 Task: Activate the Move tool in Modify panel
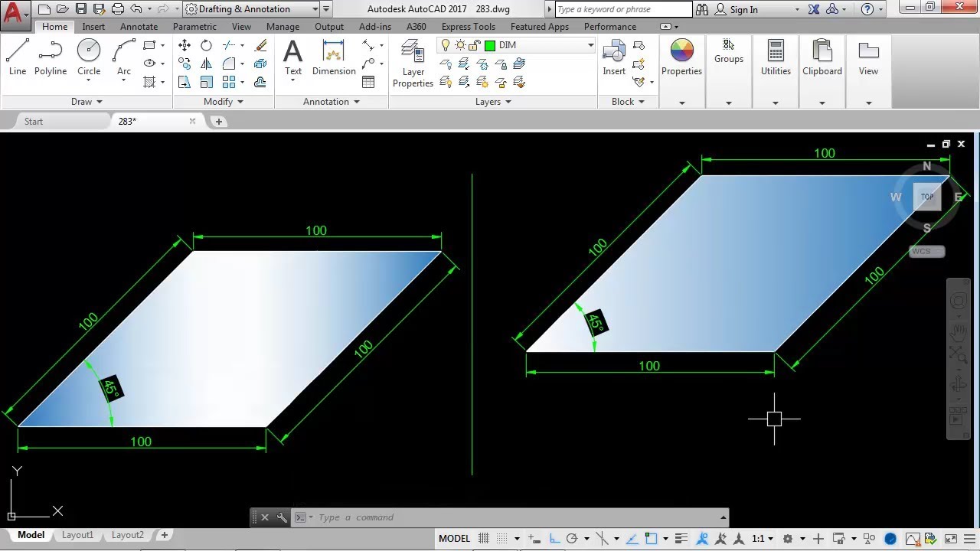click(185, 46)
